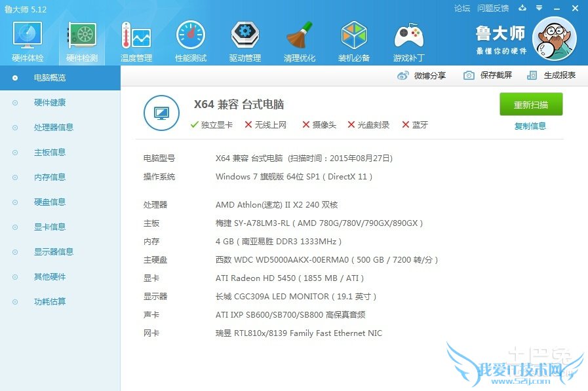Click the 无线上网 status indicator
This screenshot has width=588, height=391.
[x=265, y=124]
